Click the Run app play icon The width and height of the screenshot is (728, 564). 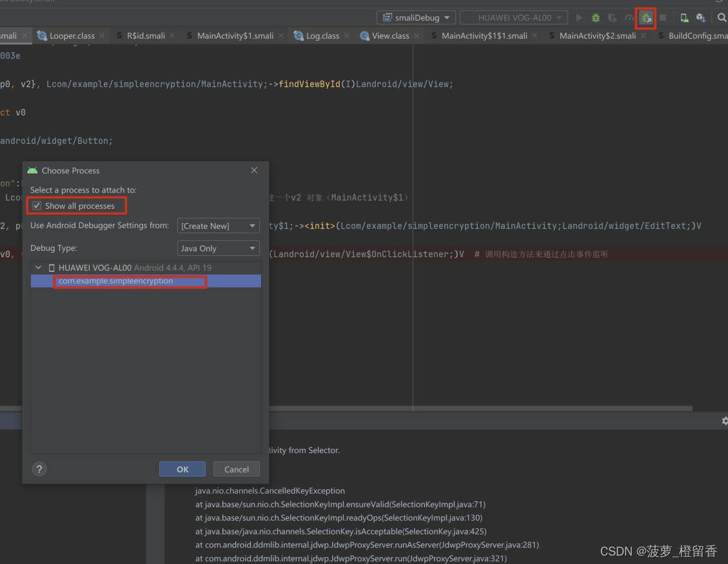pyautogui.click(x=579, y=17)
